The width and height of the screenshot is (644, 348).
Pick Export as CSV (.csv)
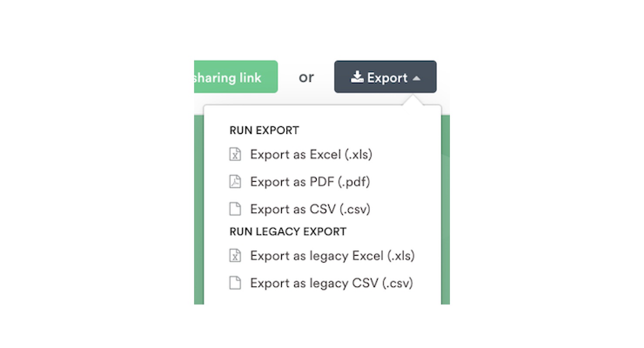click(x=310, y=209)
